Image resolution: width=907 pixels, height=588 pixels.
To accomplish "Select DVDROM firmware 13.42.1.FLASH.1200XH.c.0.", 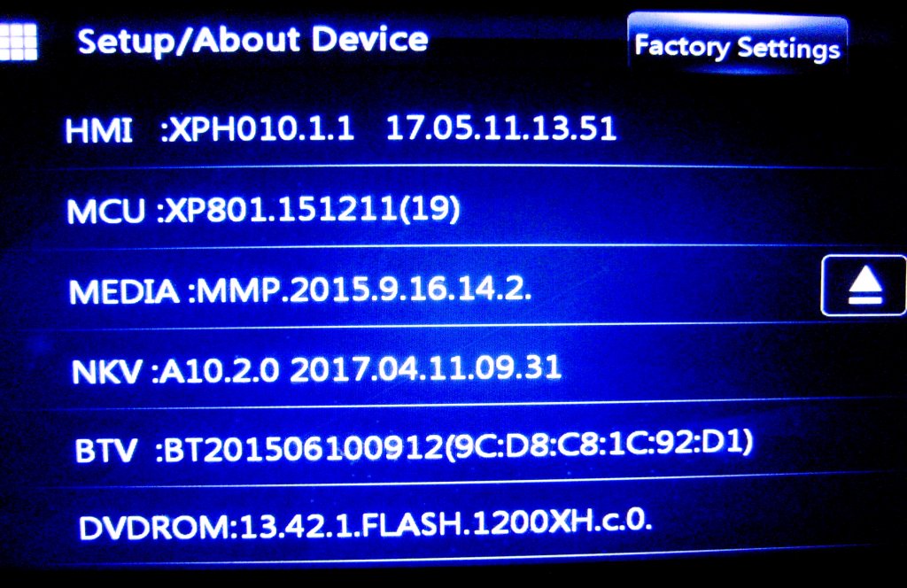I will [446, 524].
